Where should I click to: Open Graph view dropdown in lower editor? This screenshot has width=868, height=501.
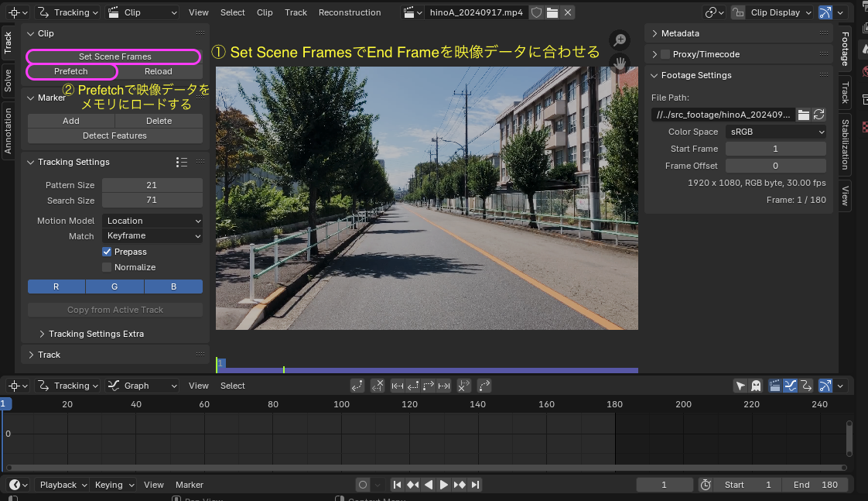click(x=142, y=386)
